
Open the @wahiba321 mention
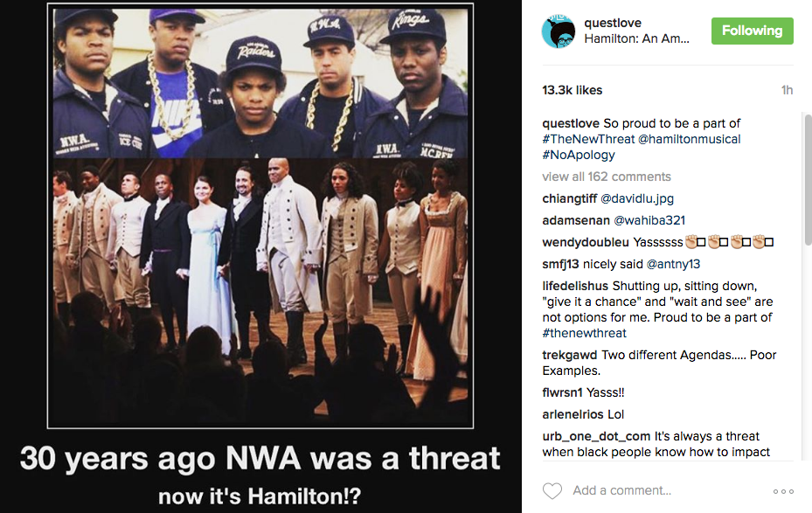[x=649, y=220]
